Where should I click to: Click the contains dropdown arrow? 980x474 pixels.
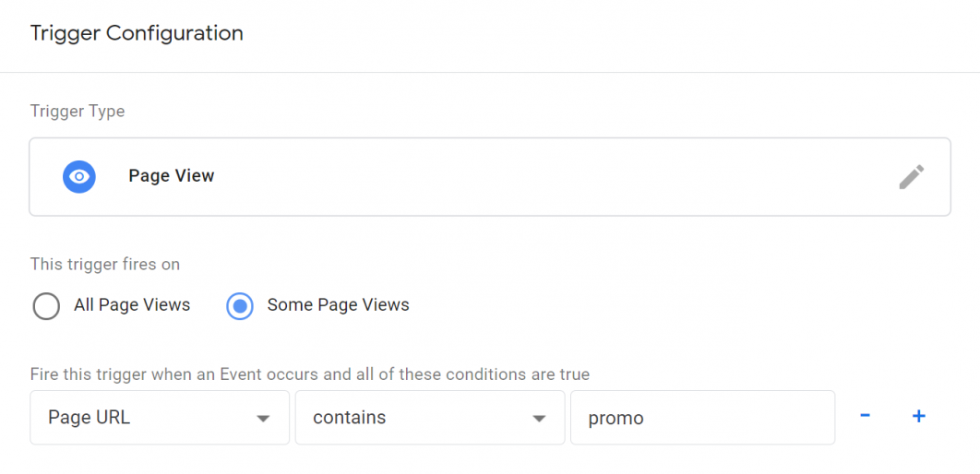(x=539, y=419)
